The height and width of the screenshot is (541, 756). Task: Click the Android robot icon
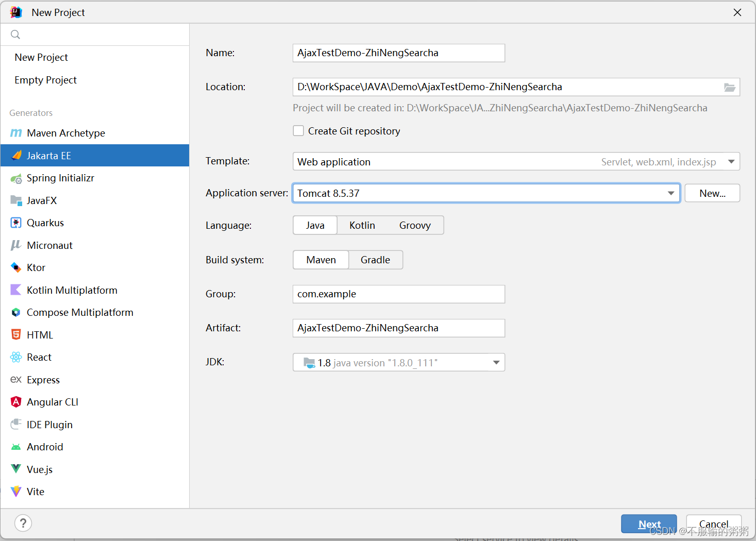click(x=16, y=447)
